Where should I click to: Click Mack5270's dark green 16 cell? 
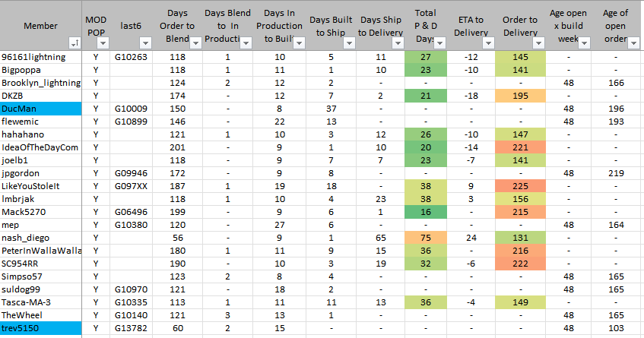426,212
